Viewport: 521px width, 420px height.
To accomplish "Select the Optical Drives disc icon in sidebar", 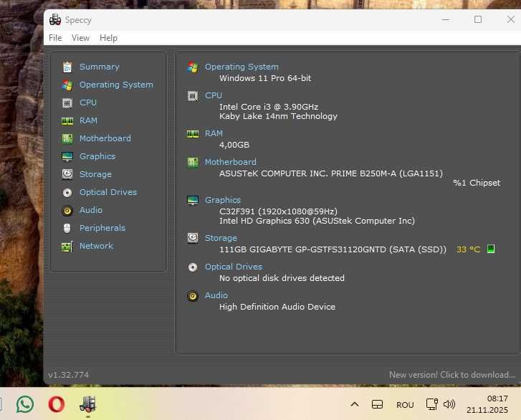I will [67, 193].
